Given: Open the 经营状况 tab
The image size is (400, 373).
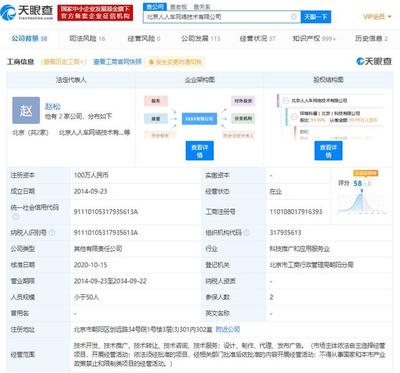Looking at the screenshot, I should [x=257, y=39].
